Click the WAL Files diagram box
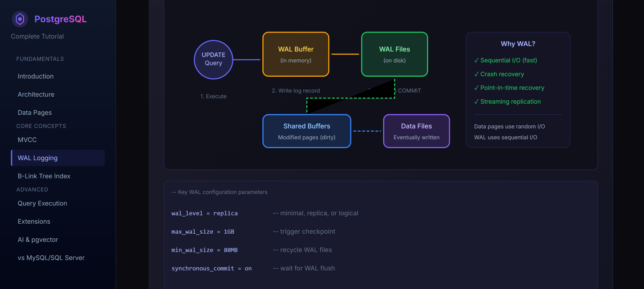The height and width of the screenshot is (289, 644). tap(394, 54)
